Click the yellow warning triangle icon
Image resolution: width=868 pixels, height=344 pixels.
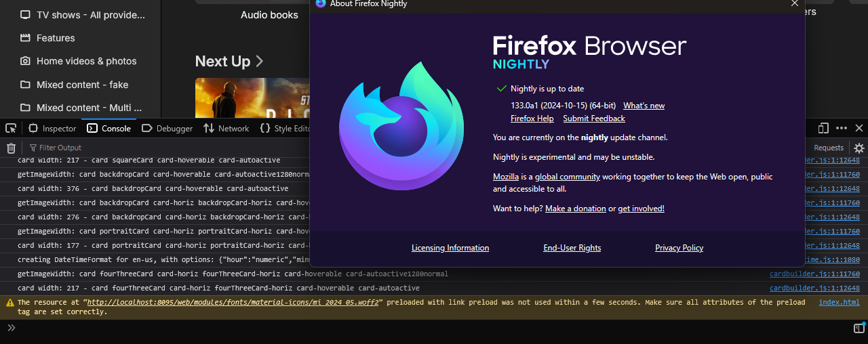[10, 303]
